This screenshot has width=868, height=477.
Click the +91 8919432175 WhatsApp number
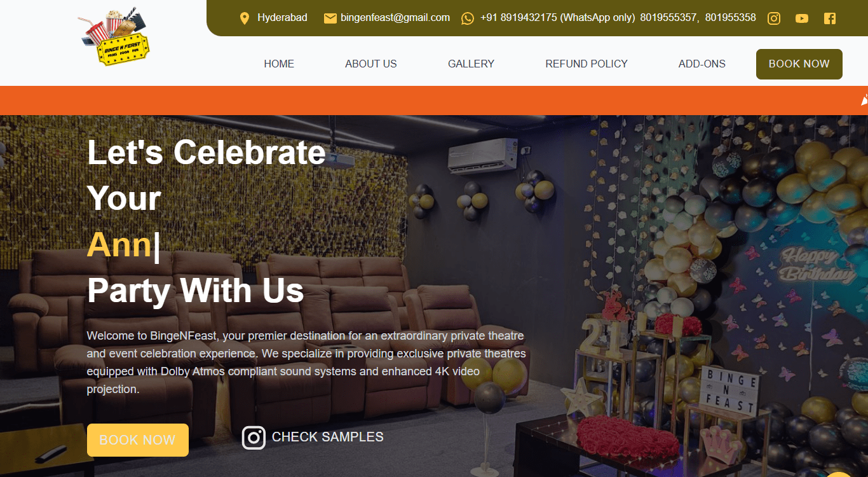(x=558, y=18)
